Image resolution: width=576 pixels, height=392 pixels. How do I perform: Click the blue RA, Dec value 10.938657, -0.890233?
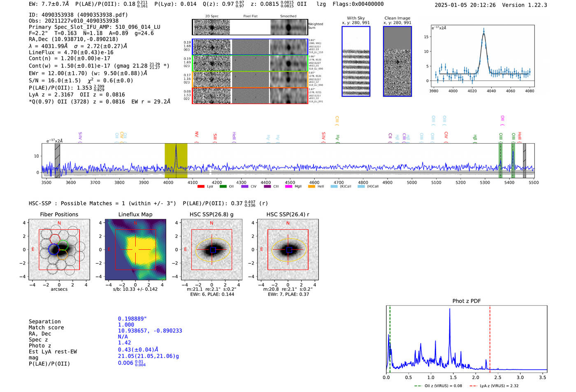click(x=150, y=331)
